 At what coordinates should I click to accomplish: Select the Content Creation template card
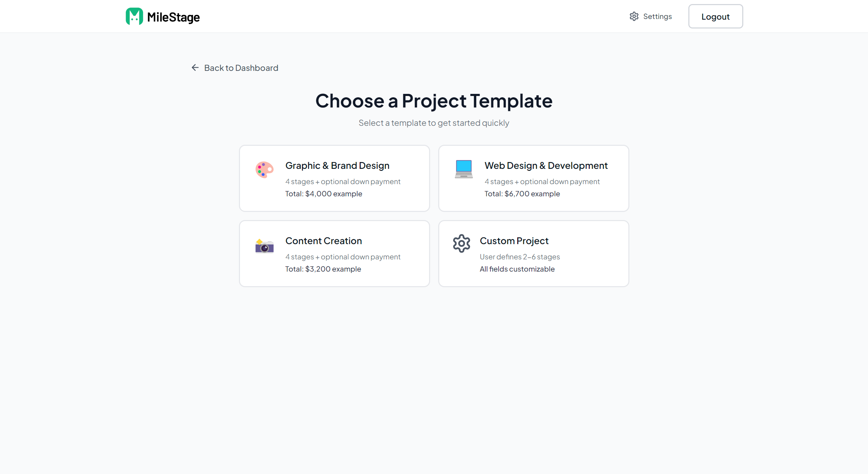coord(334,253)
